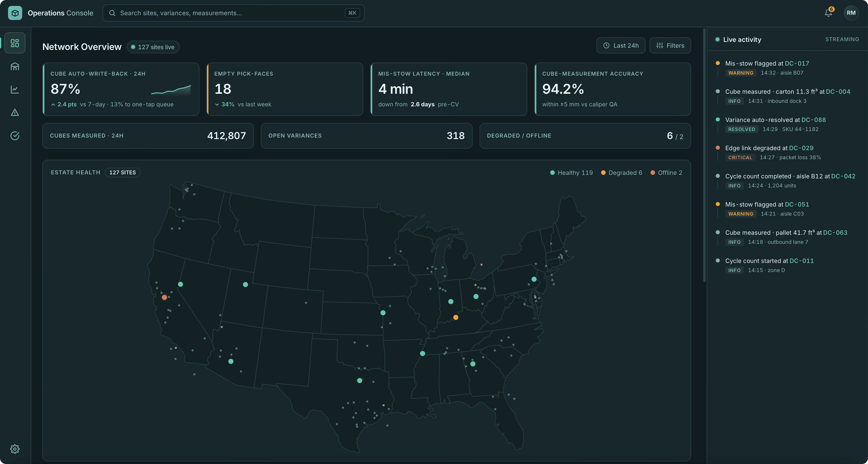Open the Cube-Measurement Accuracy card
This screenshot has width=868, height=464.
613,89
